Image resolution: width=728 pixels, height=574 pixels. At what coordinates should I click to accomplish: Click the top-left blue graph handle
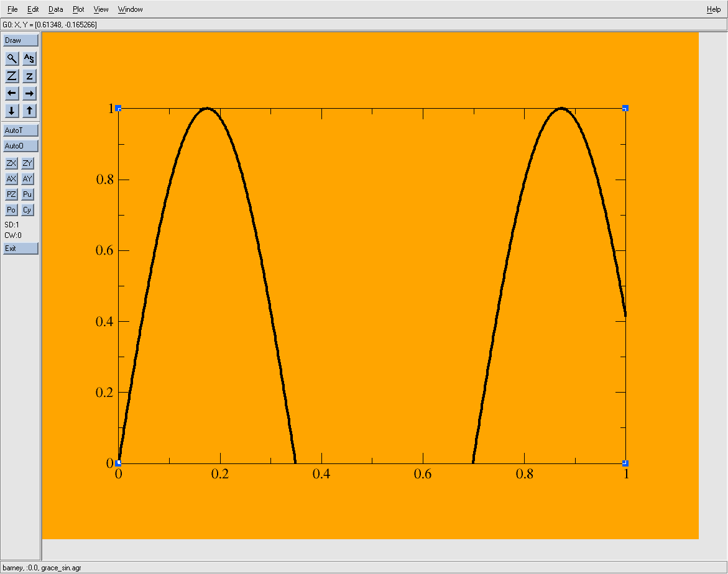[x=118, y=108]
